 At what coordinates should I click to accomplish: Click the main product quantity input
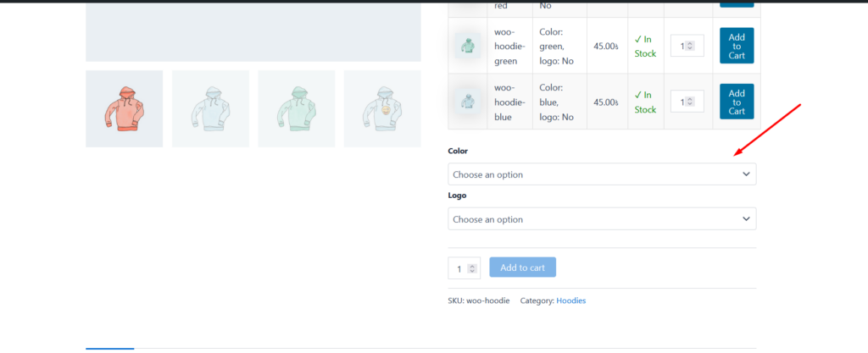pyautogui.click(x=459, y=268)
